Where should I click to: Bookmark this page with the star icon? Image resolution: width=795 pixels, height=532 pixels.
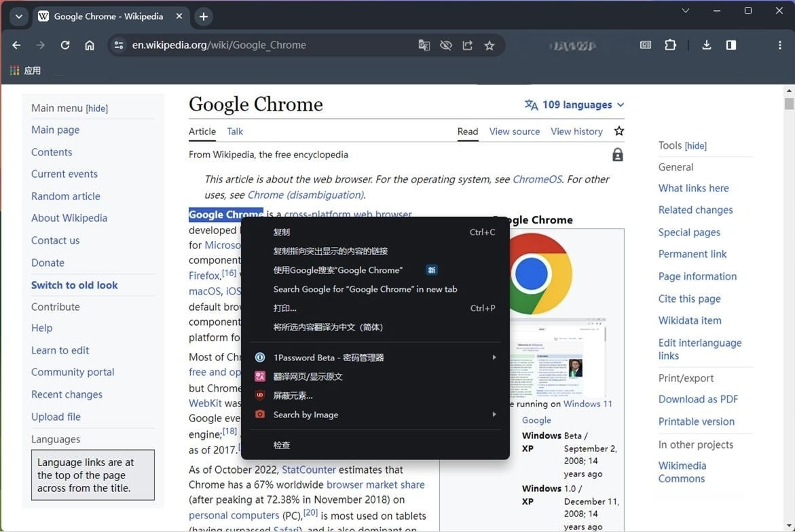tap(490, 45)
